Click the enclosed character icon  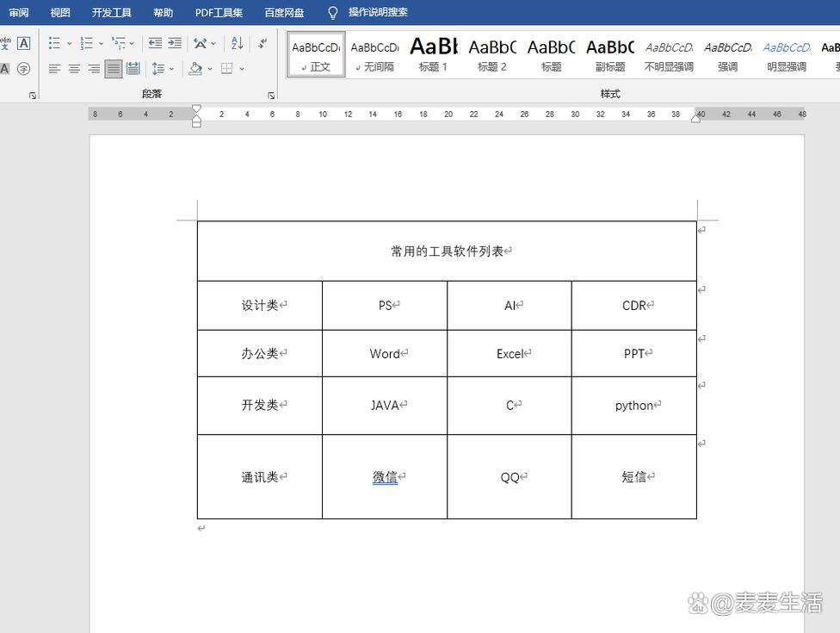click(x=23, y=69)
